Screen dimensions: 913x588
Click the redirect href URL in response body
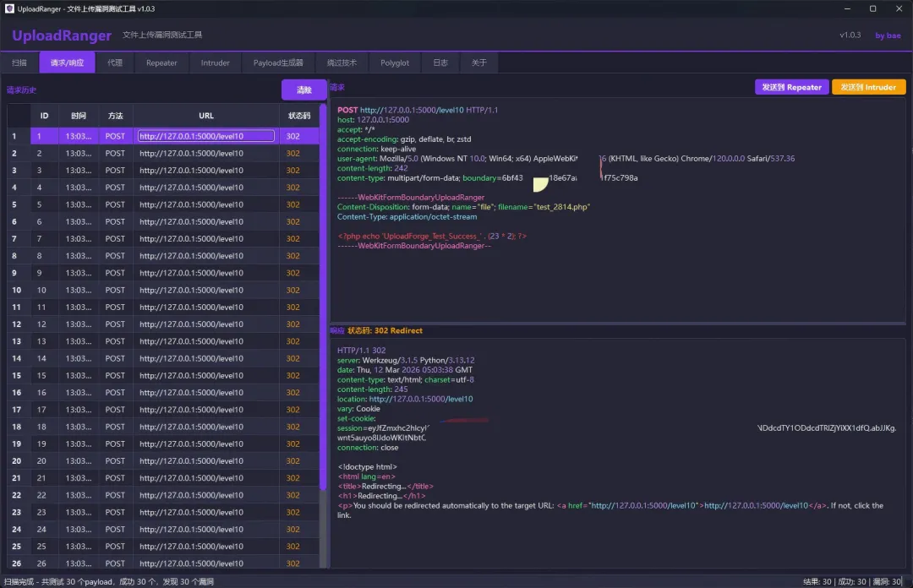644,506
